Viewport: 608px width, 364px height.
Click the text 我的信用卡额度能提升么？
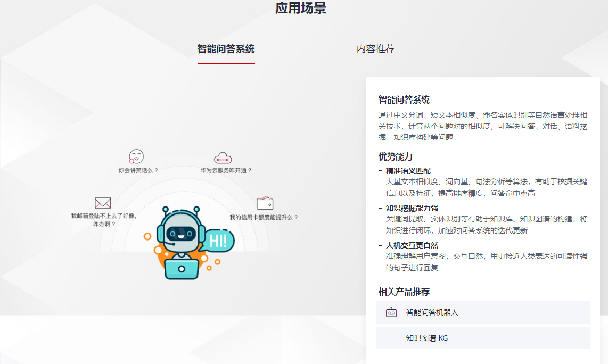pyautogui.click(x=264, y=217)
